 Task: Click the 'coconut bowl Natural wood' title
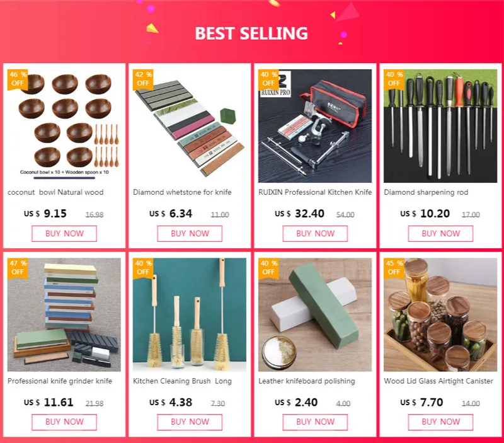[55, 192]
